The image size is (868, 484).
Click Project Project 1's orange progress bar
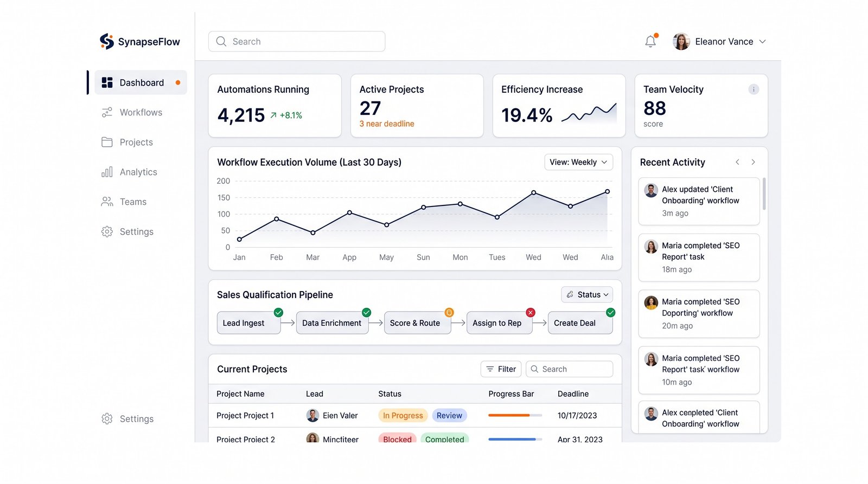(x=515, y=415)
